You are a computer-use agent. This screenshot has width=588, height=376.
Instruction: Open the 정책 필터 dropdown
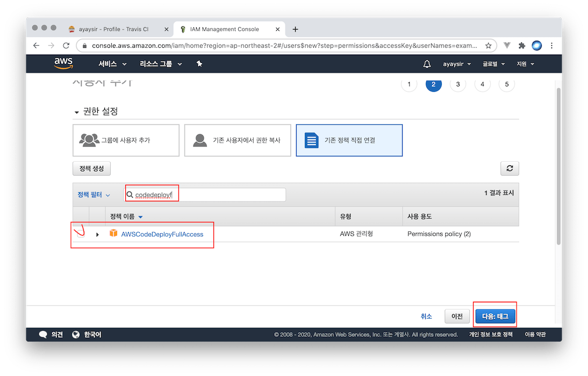(x=94, y=195)
